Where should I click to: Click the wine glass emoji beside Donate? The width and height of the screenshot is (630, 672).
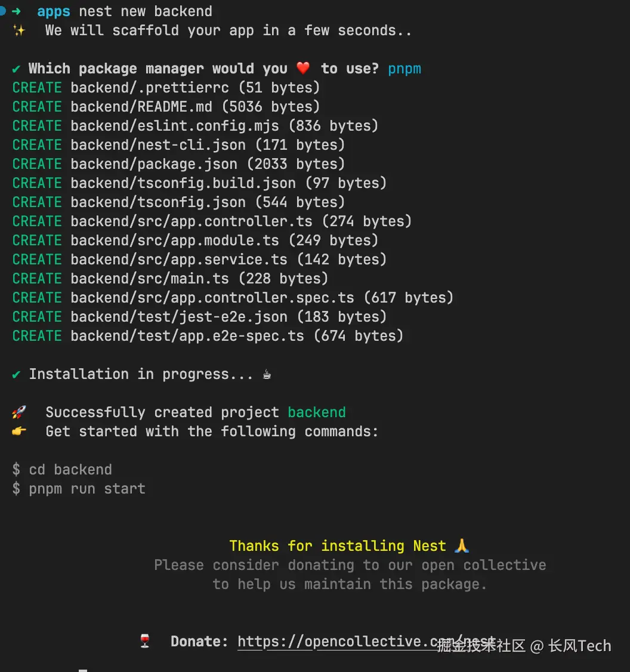click(x=145, y=642)
